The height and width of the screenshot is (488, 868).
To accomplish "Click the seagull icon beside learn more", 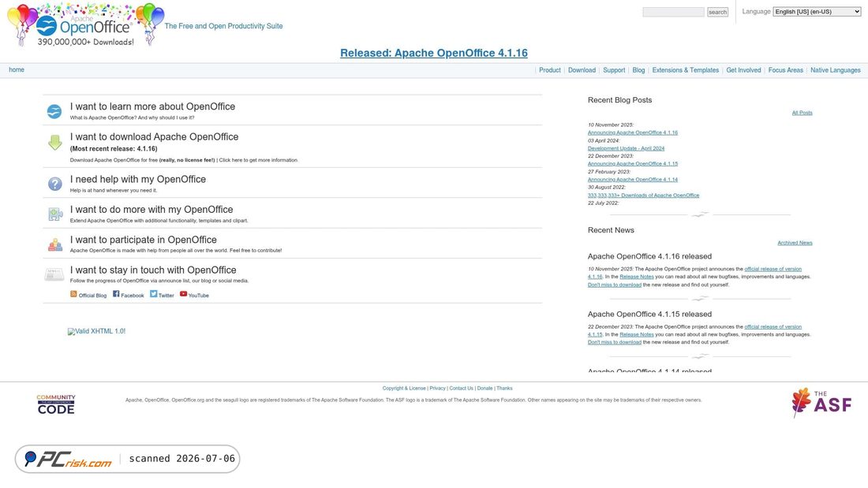I will [x=54, y=112].
